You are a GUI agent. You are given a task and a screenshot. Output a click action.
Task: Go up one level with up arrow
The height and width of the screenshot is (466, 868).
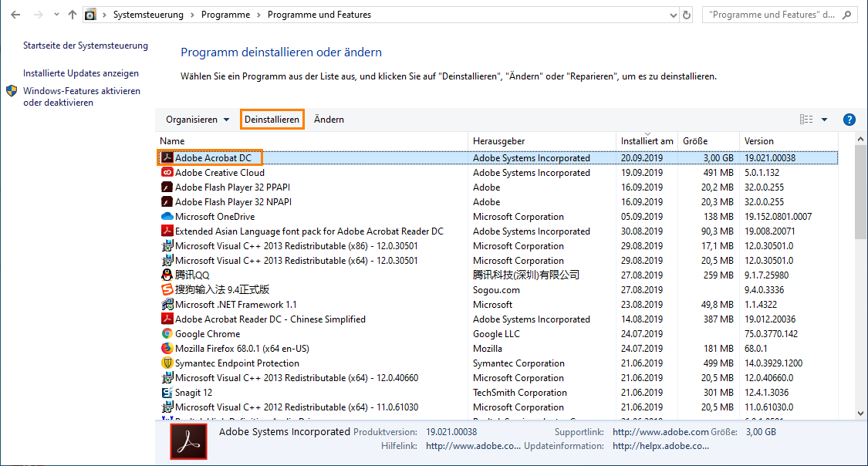click(x=73, y=15)
